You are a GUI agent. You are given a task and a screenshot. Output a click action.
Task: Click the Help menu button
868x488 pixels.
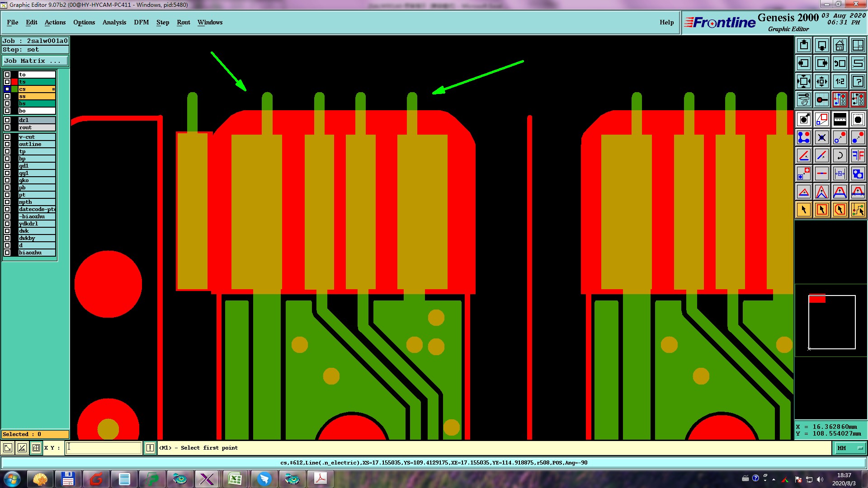pos(666,22)
